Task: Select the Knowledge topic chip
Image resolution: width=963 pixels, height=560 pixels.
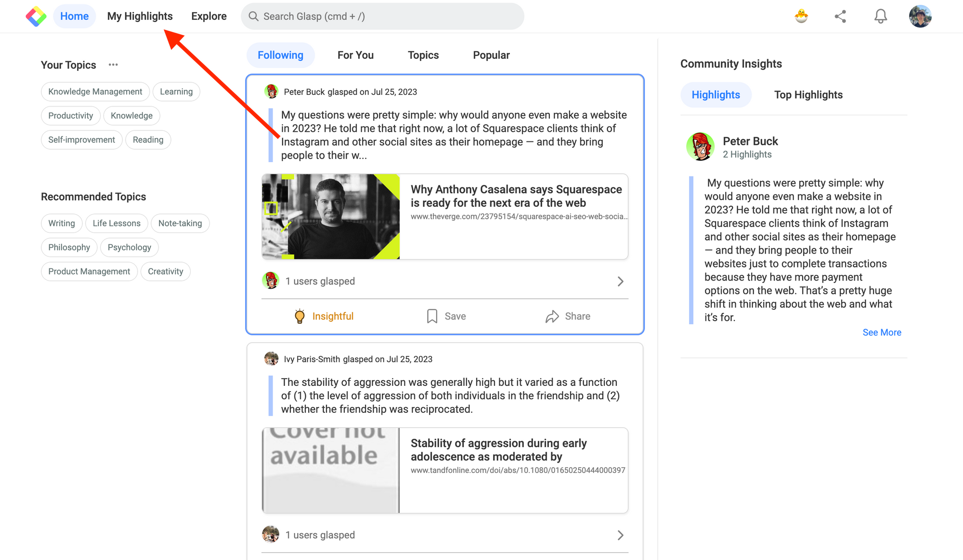Action: click(131, 115)
